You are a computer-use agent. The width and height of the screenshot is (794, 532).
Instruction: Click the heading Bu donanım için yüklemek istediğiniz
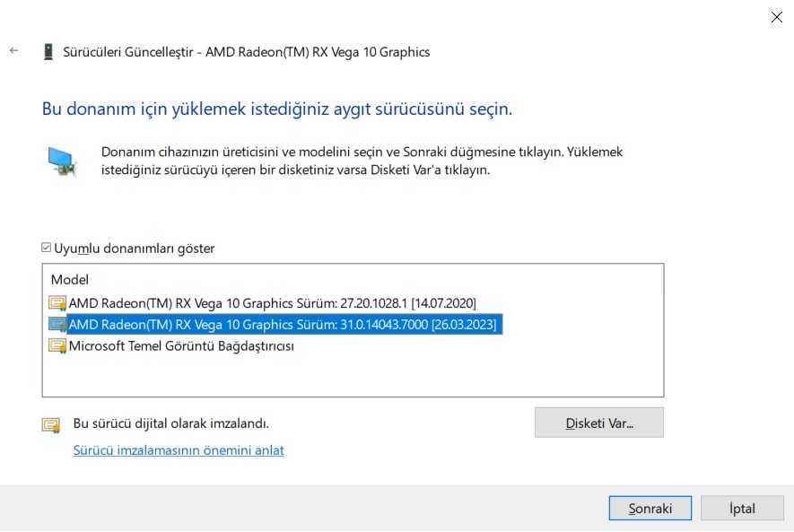point(277,109)
